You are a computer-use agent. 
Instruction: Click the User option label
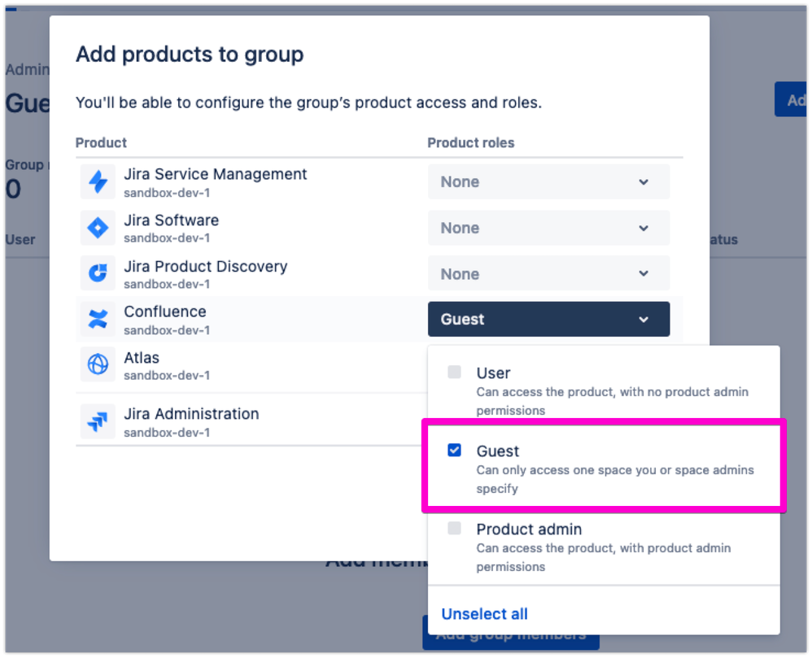[x=493, y=373]
